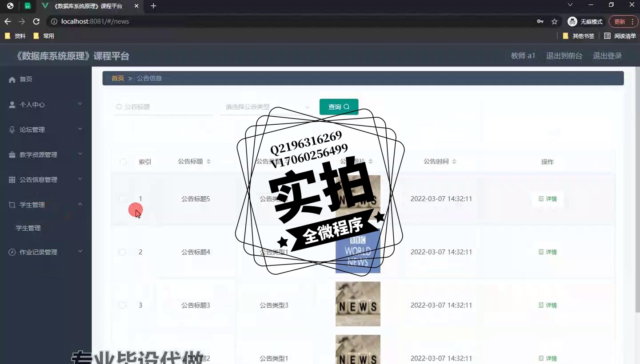Close the 课程平台 browser tab

point(136,6)
